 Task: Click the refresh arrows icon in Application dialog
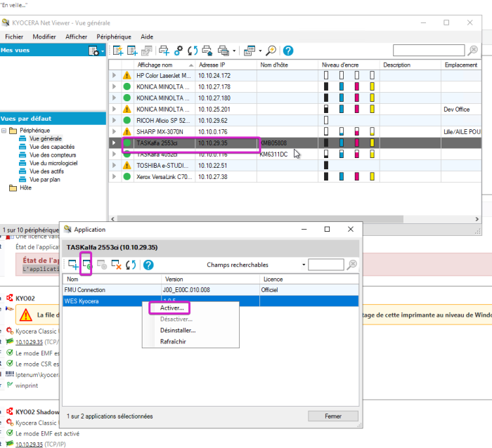[131, 265]
